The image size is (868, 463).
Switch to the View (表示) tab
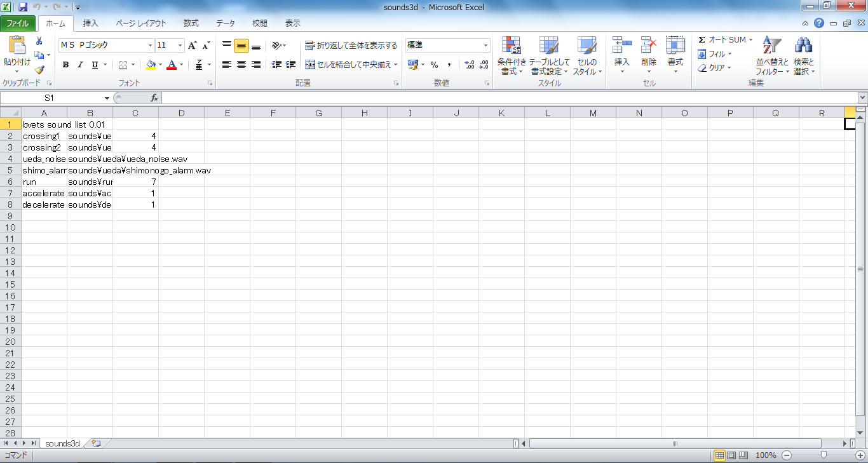click(293, 23)
